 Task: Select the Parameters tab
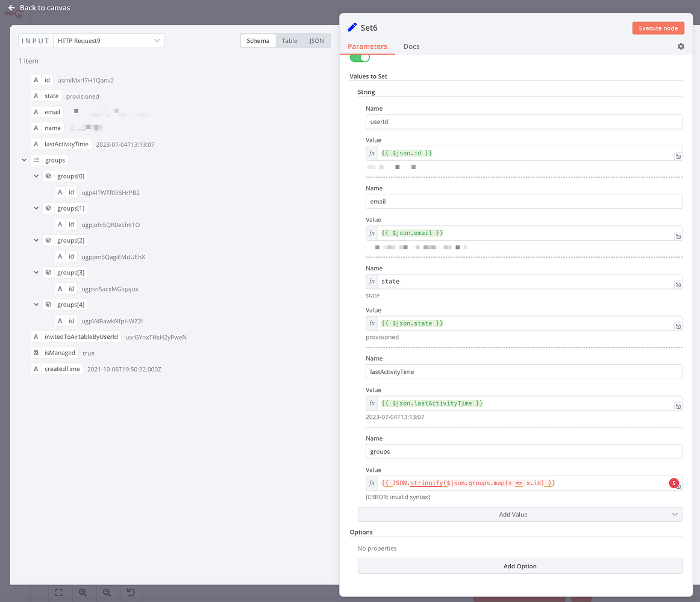[367, 46]
